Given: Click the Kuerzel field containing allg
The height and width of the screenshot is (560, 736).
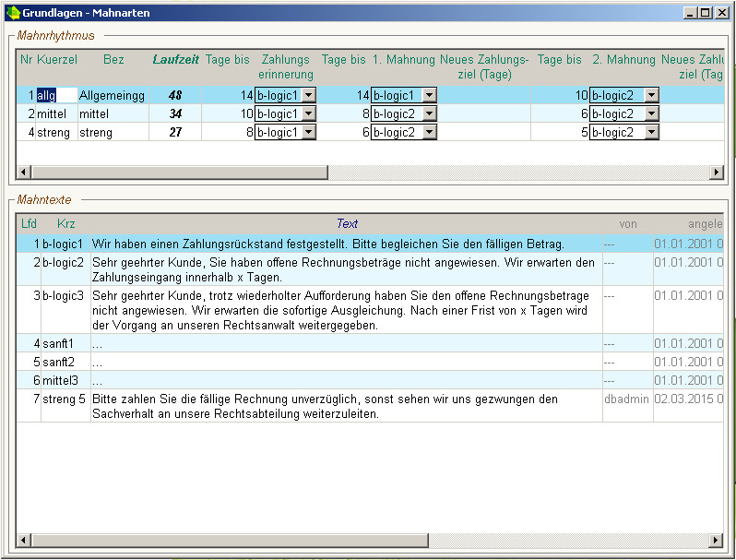Looking at the screenshot, I should click(57, 95).
